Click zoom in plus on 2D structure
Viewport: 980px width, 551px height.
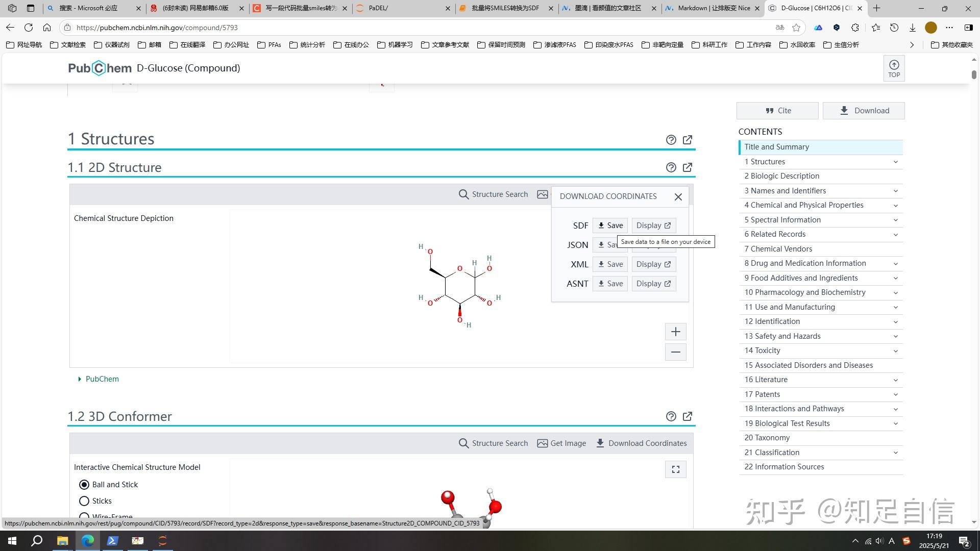coord(675,332)
